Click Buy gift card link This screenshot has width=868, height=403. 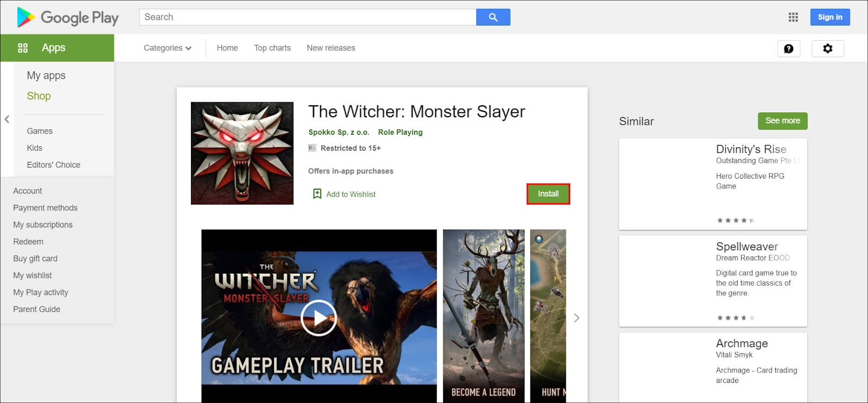[35, 259]
